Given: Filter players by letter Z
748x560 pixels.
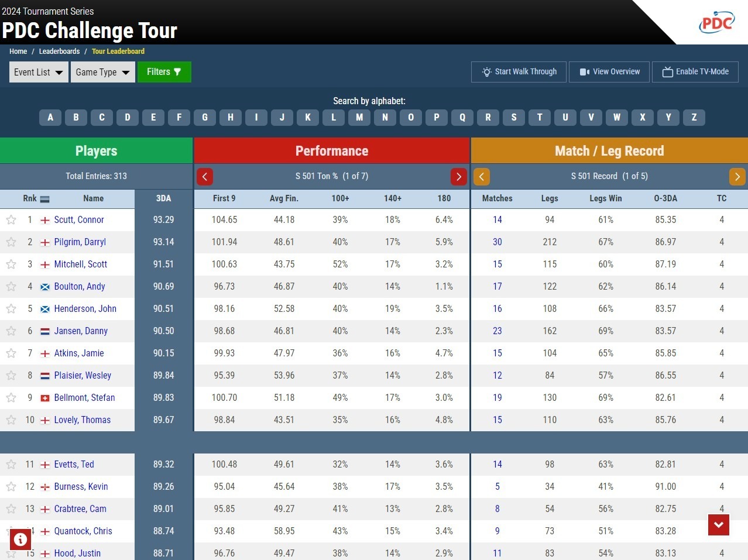Looking at the screenshot, I should point(694,117).
